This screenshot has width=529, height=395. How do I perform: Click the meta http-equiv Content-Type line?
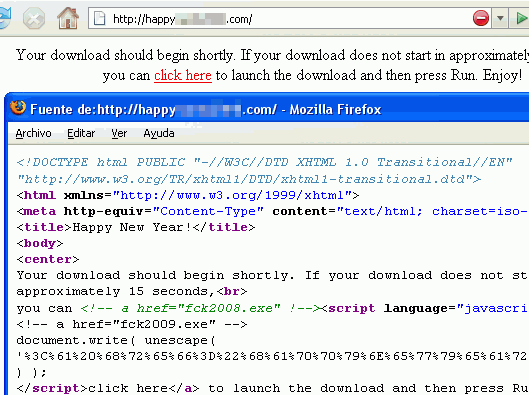pyautogui.click(x=273, y=211)
